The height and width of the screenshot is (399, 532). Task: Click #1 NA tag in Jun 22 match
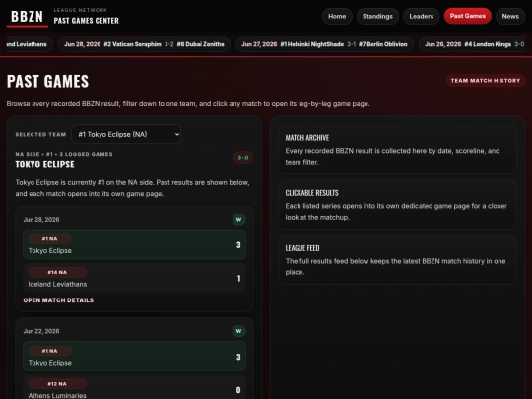coord(49,351)
